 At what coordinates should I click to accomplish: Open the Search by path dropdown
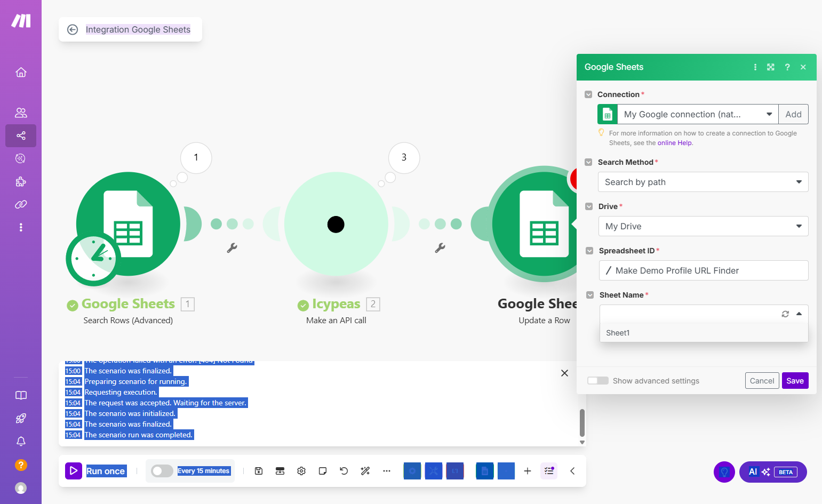click(x=703, y=182)
